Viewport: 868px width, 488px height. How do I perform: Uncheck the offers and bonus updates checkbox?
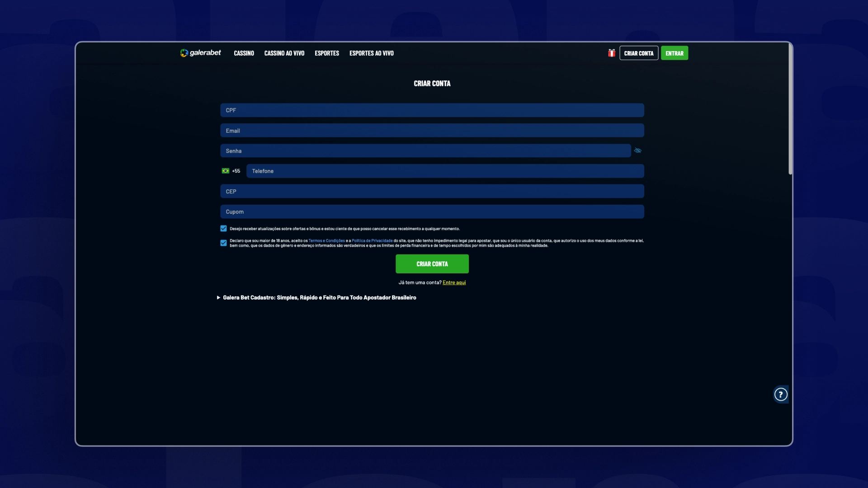point(223,229)
